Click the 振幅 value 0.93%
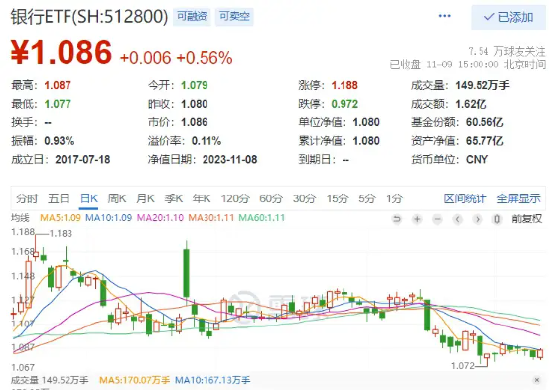The width and height of the screenshot is (550, 391). (x=59, y=141)
